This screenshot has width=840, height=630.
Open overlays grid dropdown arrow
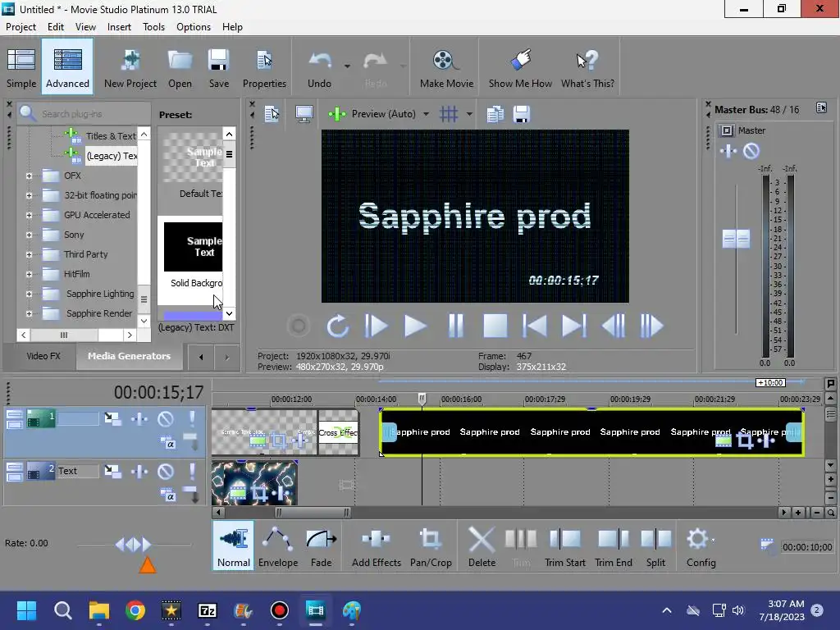coord(469,113)
